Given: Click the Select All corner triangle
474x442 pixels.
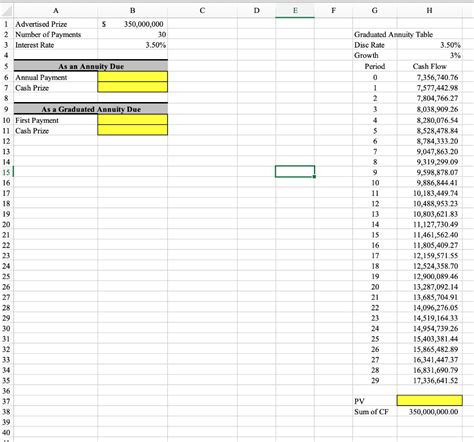Looking at the screenshot, I should [6, 10].
